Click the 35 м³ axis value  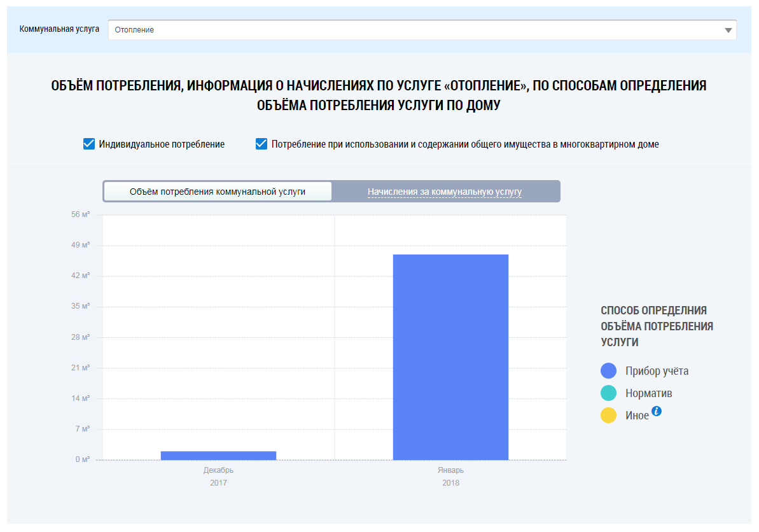click(x=80, y=306)
